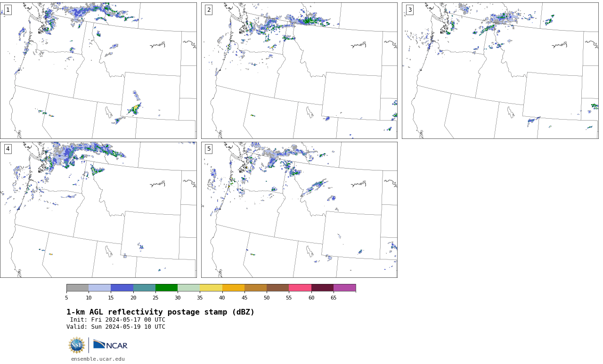Viewport: 603px width, 364px height.
Task: Click the panel number label 2
Action: (209, 10)
